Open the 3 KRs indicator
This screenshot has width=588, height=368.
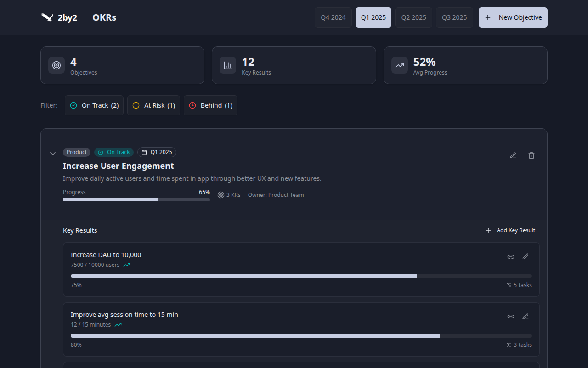click(x=229, y=195)
